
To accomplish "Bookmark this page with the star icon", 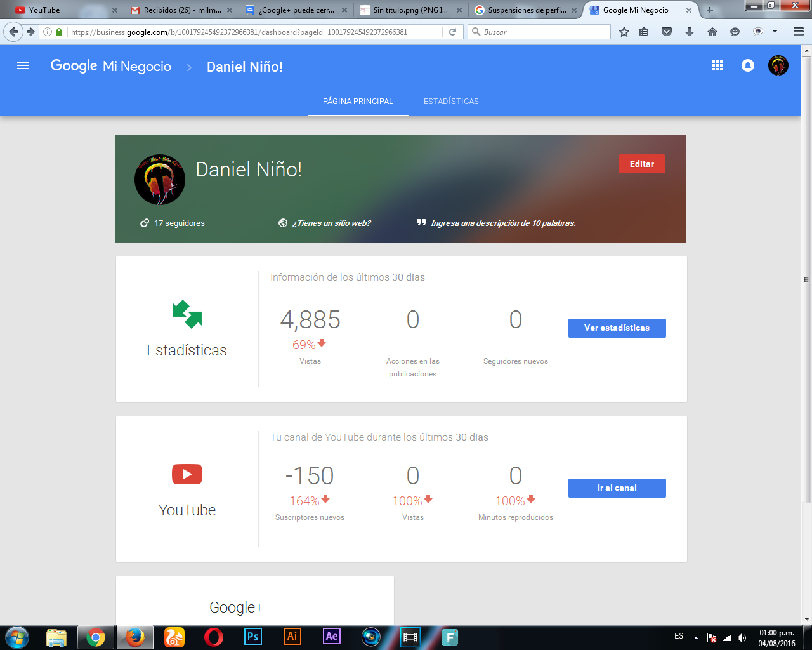I will click(624, 32).
